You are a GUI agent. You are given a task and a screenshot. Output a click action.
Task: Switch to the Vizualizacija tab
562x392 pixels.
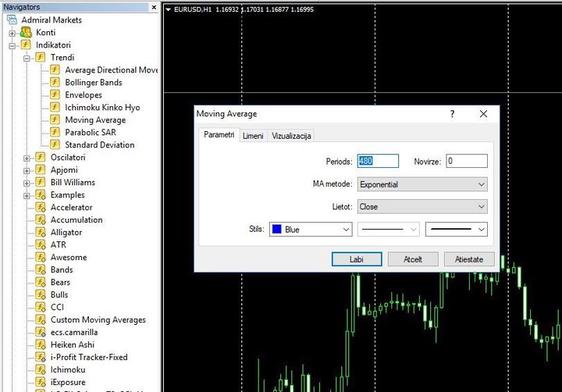[291, 136]
